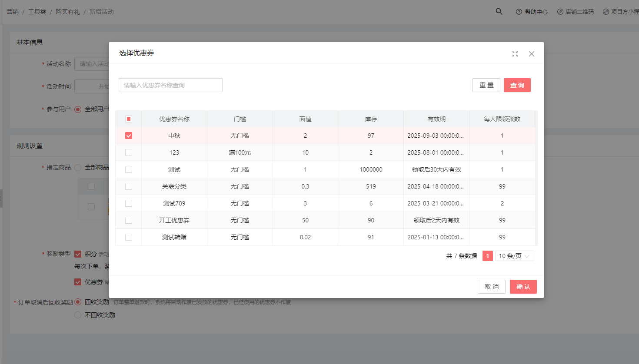Image resolution: width=639 pixels, height=364 pixels.
Task: Go to 购买有礼 in the breadcrumb
Action: pos(67,12)
